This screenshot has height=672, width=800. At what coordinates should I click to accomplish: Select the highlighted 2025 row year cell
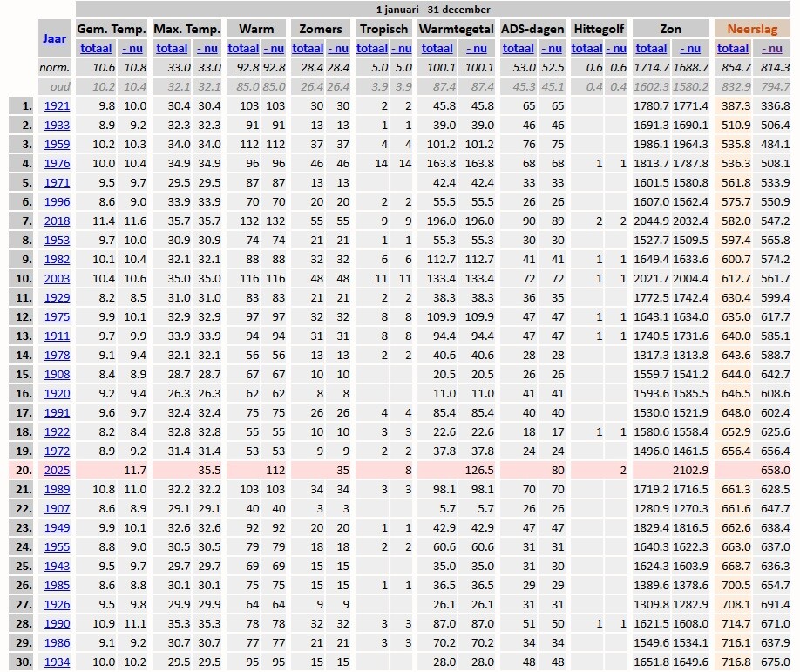pos(57,470)
